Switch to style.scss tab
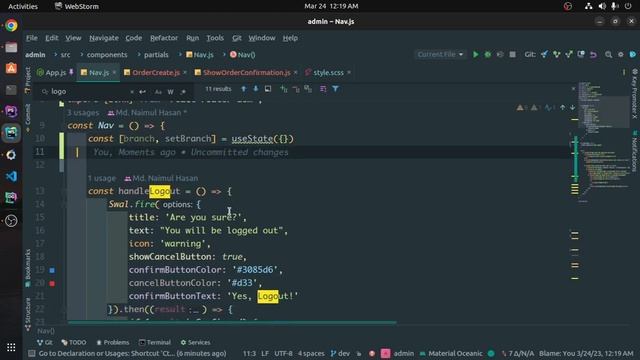 click(328, 72)
